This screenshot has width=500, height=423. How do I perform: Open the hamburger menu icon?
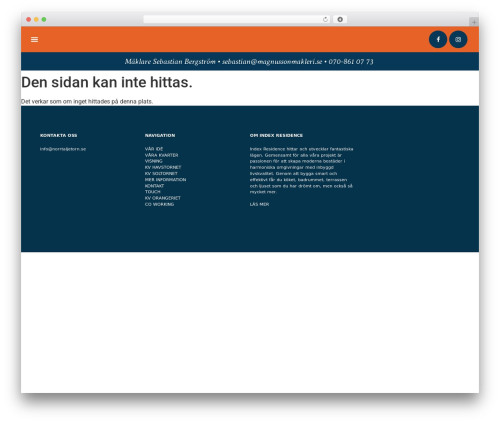(34, 39)
